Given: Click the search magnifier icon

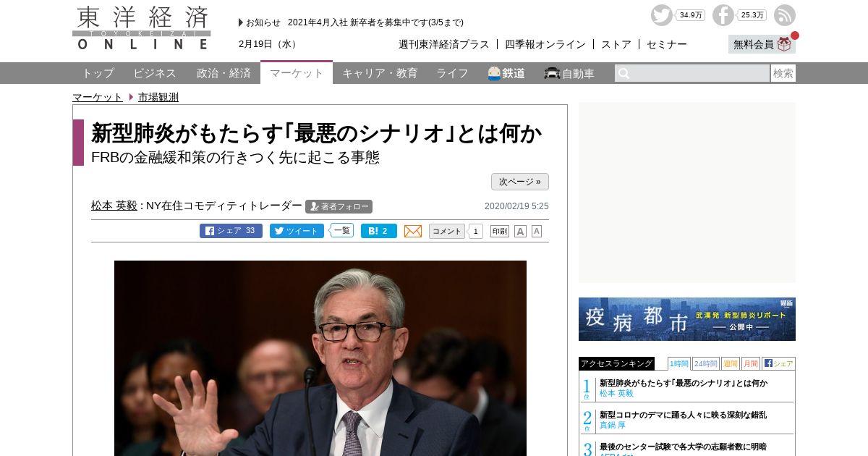Looking at the screenshot, I should pyautogui.click(x=624, y=73).
